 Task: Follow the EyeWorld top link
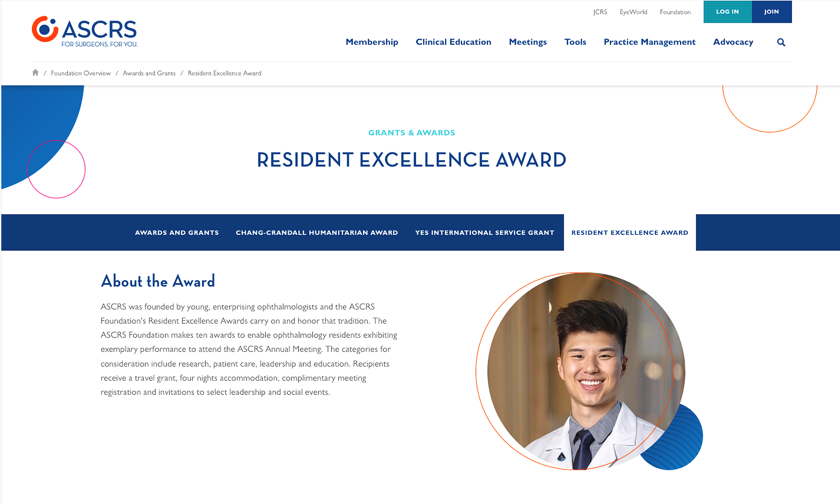633,12
